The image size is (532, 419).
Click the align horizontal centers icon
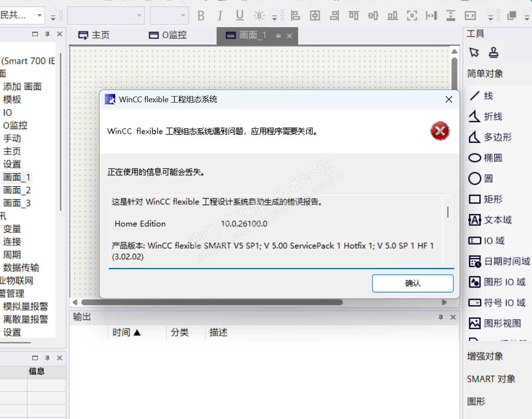pyautogui.click(x=315, y=16)
